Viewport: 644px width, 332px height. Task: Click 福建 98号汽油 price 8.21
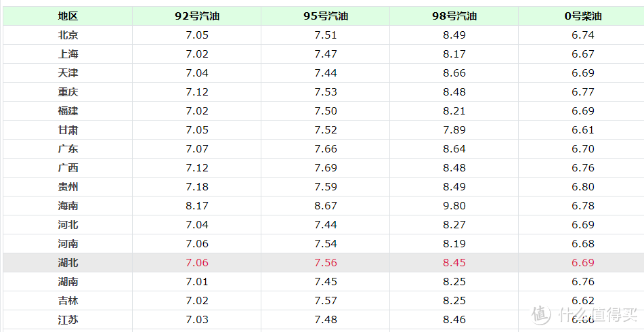(454, 111)
